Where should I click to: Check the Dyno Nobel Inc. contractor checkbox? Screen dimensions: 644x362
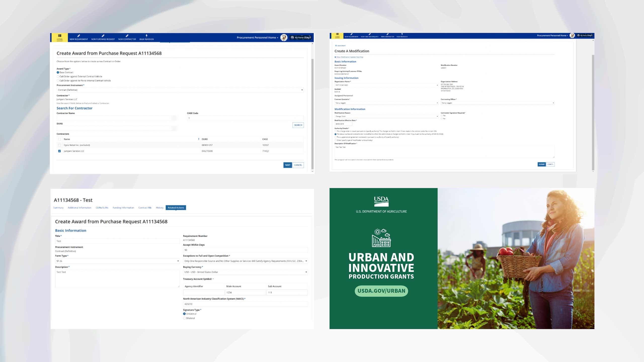pos(59,145)
